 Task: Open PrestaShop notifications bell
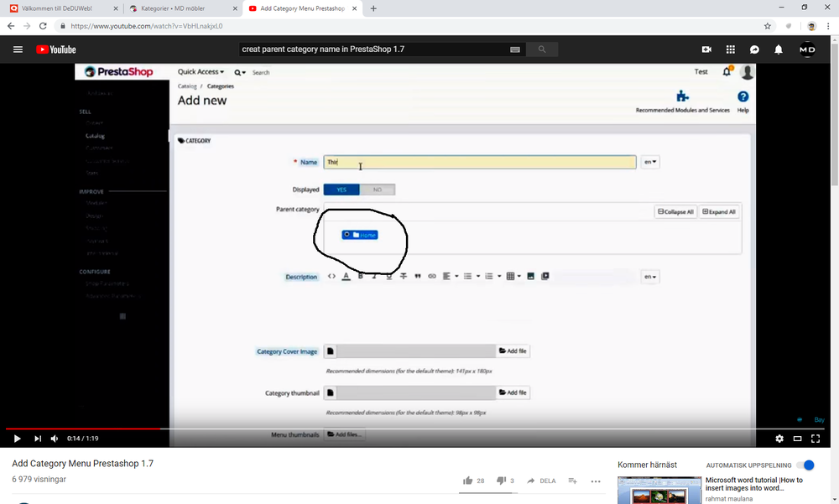(727, 71)
